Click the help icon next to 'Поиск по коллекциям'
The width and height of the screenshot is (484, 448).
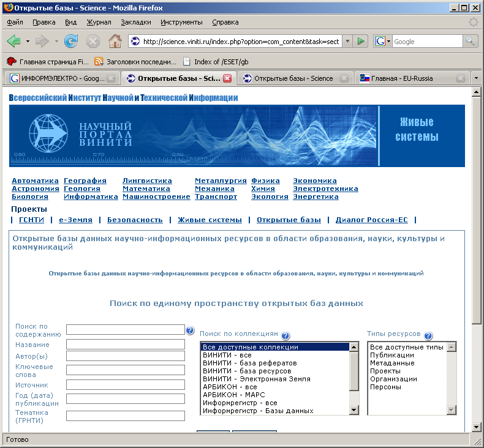285,335
